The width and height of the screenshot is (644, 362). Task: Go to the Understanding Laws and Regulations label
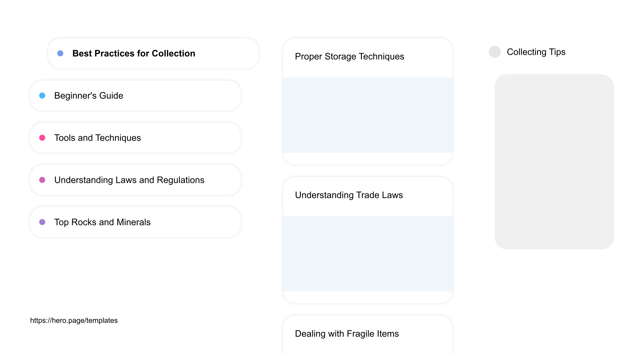[x=129, y=180]
